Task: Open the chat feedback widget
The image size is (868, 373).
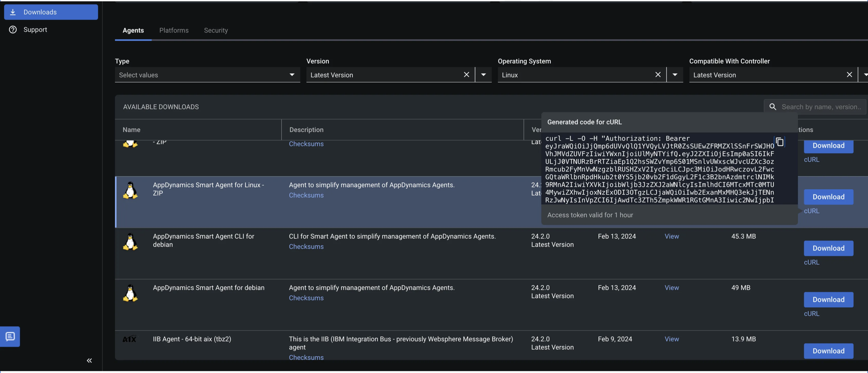Action: (10, 336)
